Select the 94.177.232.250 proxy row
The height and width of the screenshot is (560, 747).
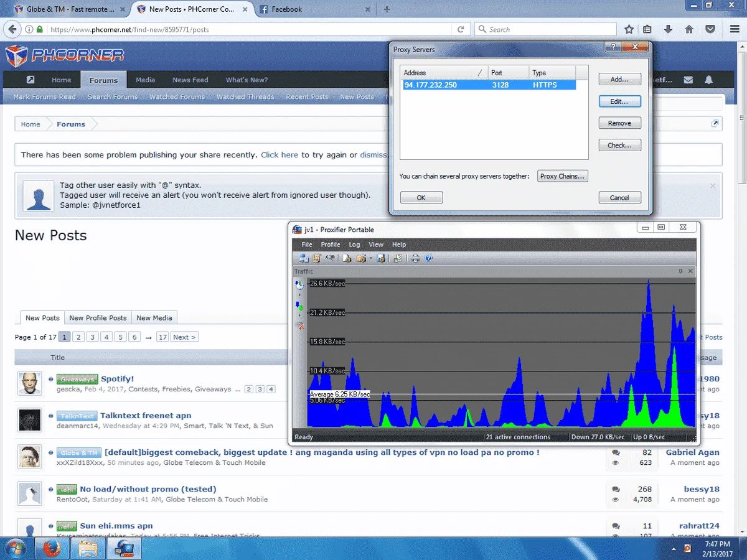[x=489, y=85]
